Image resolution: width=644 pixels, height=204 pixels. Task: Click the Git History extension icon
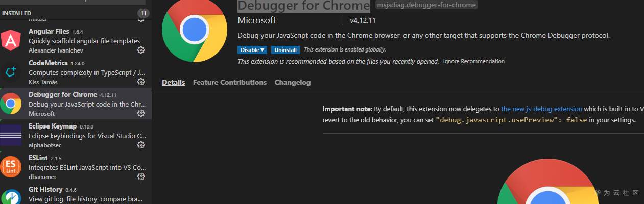11,196
